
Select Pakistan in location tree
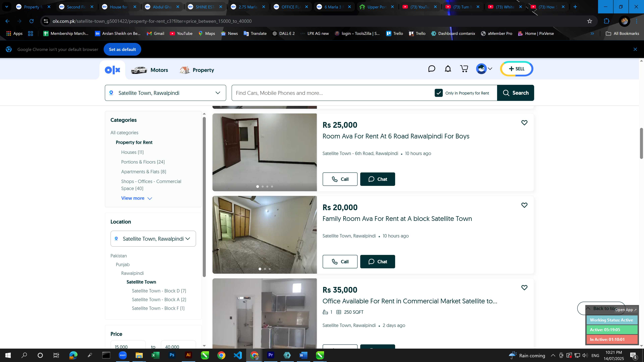119,256
